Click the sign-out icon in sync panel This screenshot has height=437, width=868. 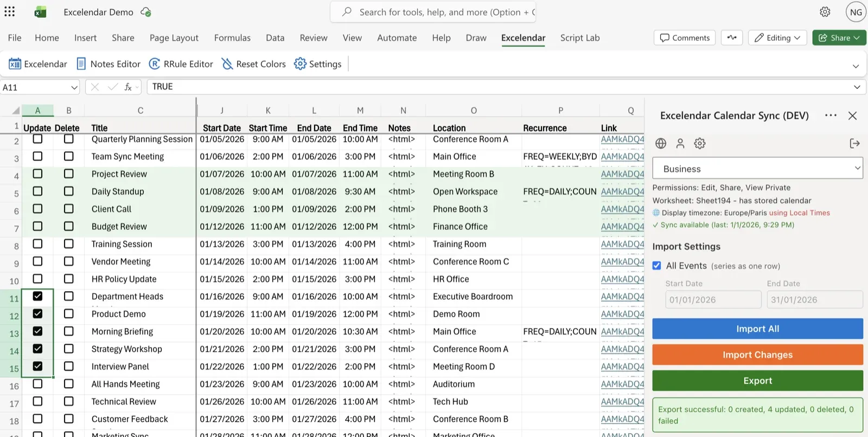[x=854, y=143]
